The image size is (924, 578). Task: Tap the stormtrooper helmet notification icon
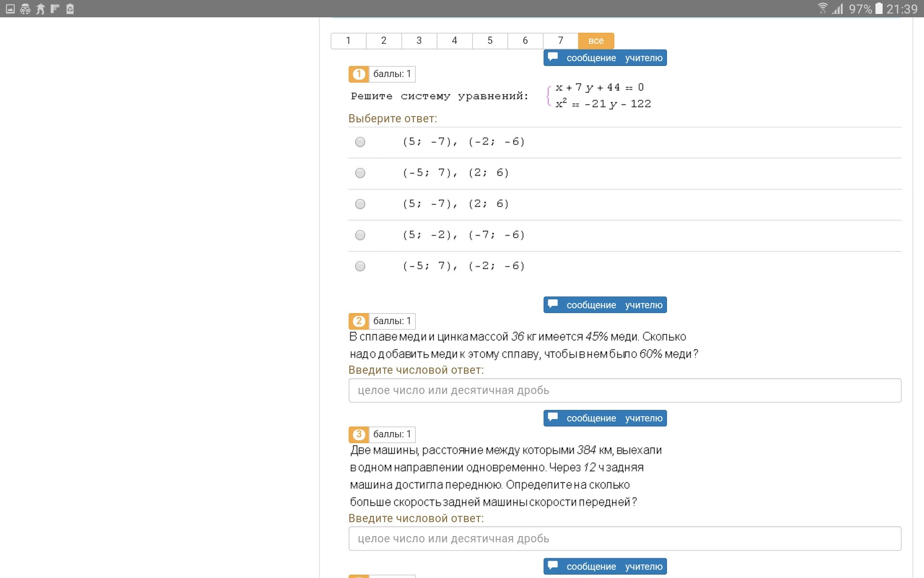pos(25,9)
